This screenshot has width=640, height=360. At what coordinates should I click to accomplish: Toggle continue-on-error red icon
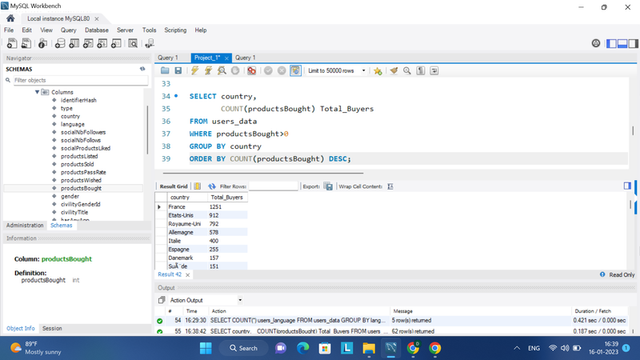point(252,71)
